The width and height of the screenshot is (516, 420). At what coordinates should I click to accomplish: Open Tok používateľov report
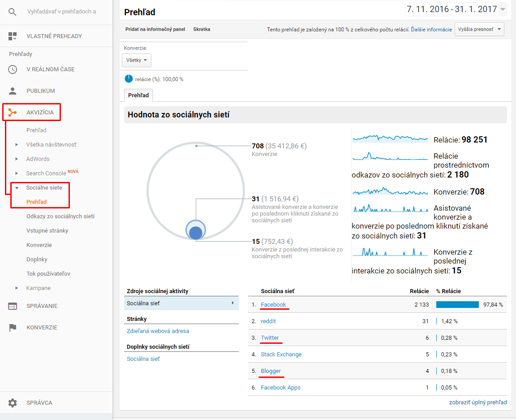coord(48,274)
